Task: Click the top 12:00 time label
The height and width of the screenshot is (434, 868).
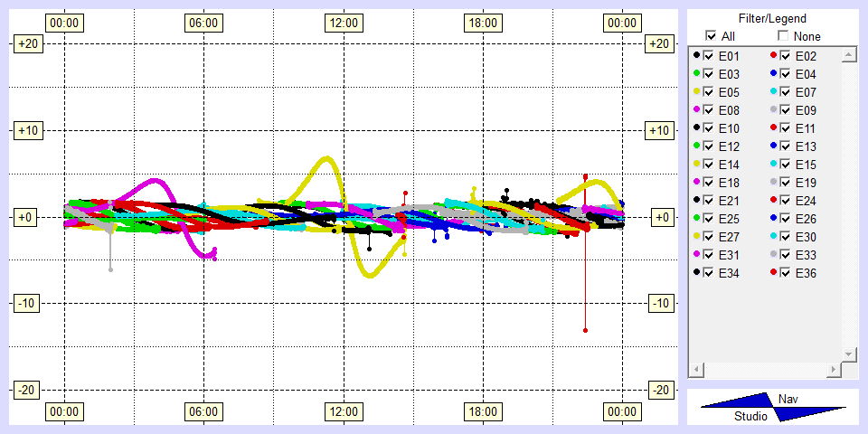Action: 344,22
